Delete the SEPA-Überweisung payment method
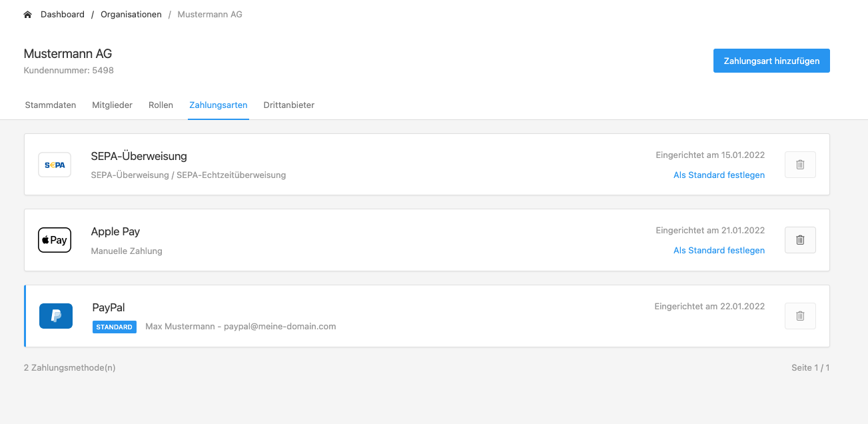The image size is (868, 424). click(x=800, y=165)
